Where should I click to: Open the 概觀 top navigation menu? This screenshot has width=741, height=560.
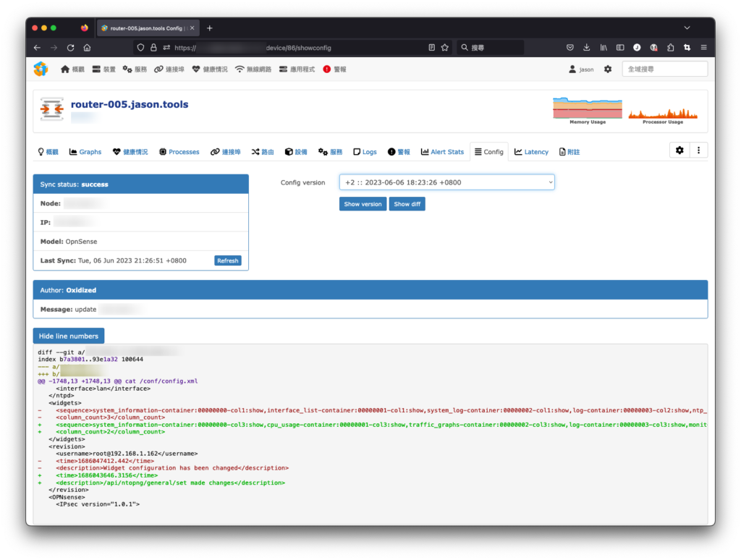[x=72, y=69]
